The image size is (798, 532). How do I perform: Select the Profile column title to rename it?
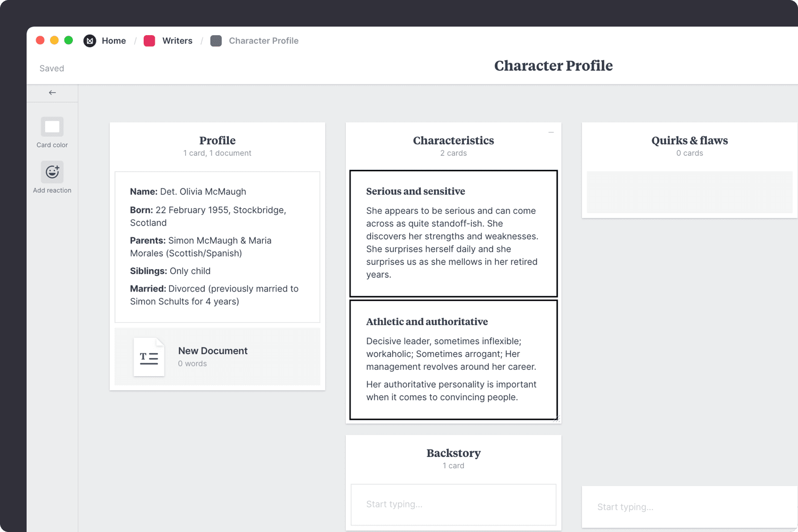coord(217,140)
